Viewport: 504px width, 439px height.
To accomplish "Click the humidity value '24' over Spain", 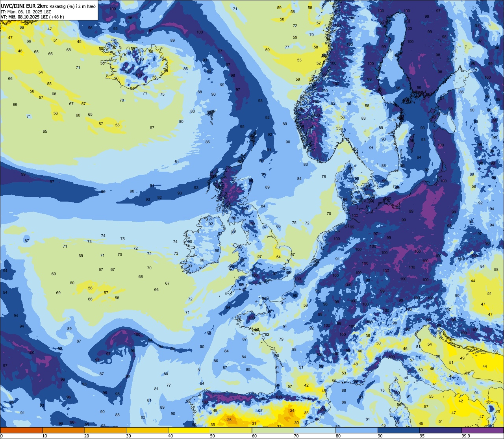I will coord(292,411).
